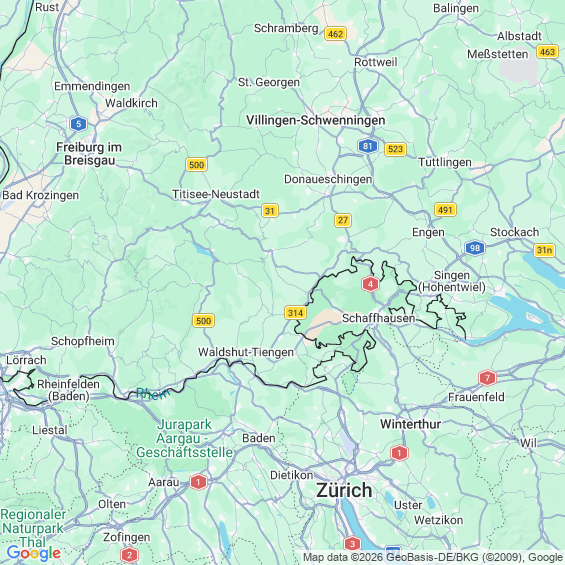
Task: Click the red route 4 hexagon marker
Action: point(370,284)
